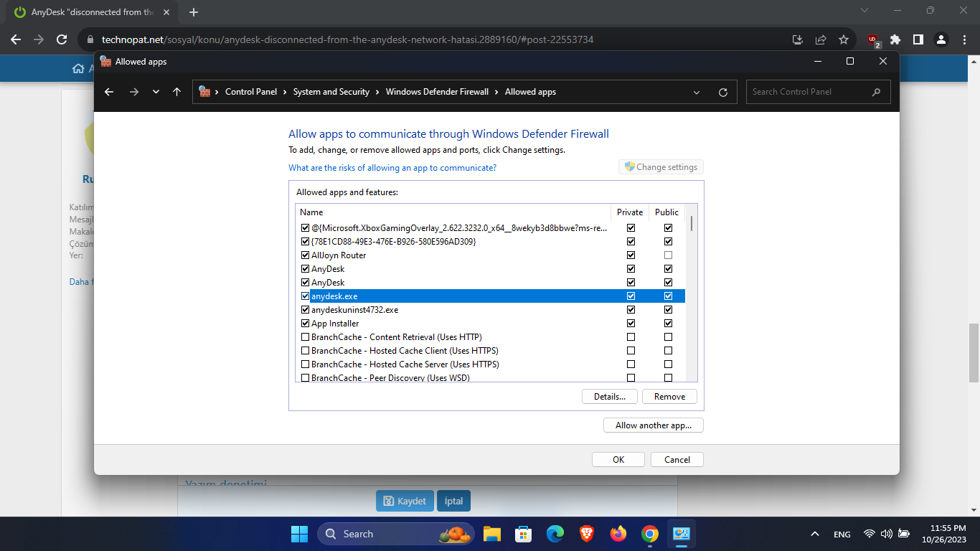Go to Control Panel breadcrumb

(x=251, y=92)
